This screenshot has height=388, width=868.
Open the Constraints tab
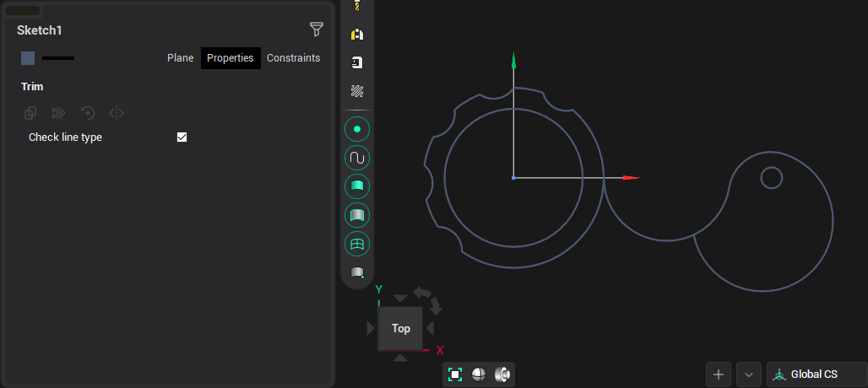[x=293, y=58]
